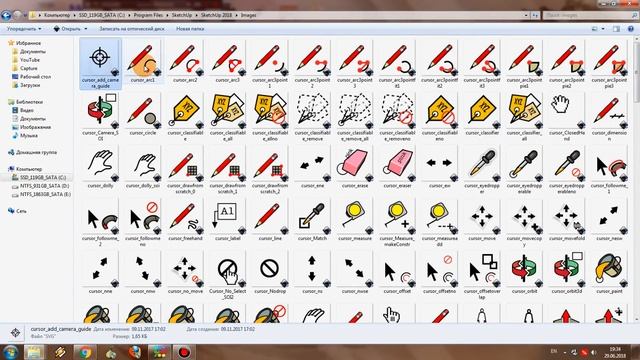
Task: Select the cursor_label A1 icon
Action: click(x=228, y=216)
